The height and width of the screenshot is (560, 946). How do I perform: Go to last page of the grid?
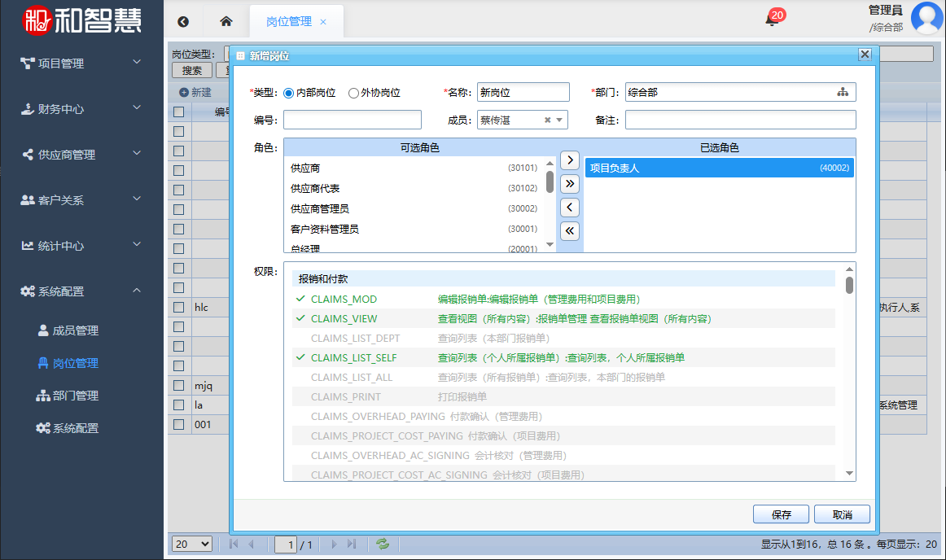(352, 544)
